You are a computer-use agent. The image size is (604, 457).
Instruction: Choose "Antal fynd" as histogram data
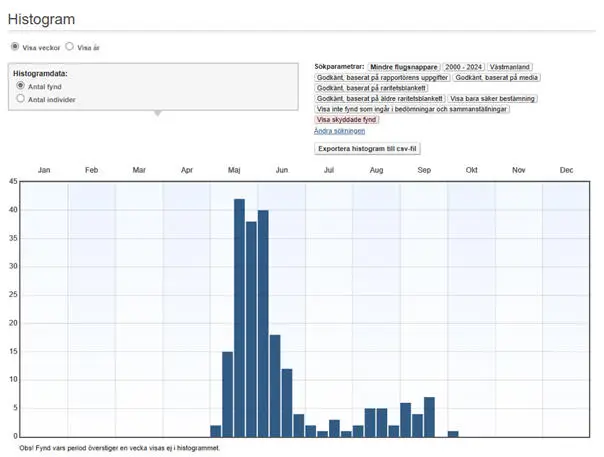coord(20,87)
